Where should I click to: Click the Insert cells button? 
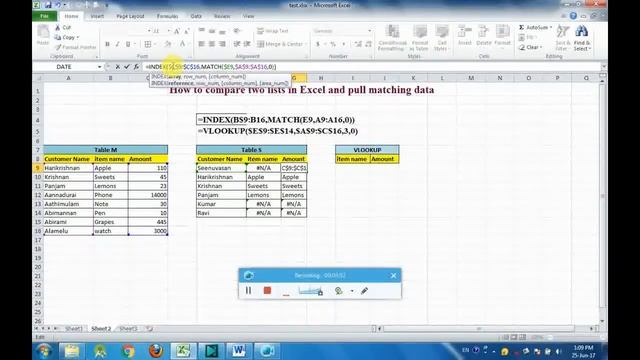click(x=464, y=36)
